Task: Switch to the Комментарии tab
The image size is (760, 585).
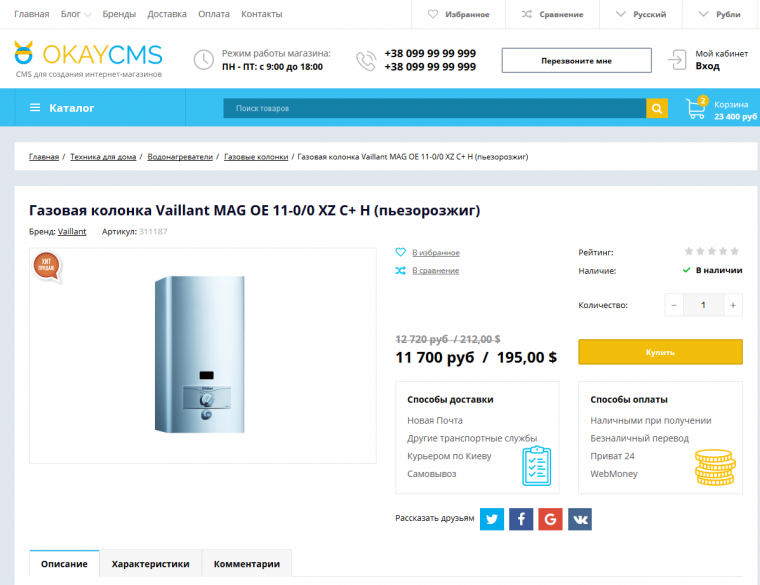Action: (247, 564)
